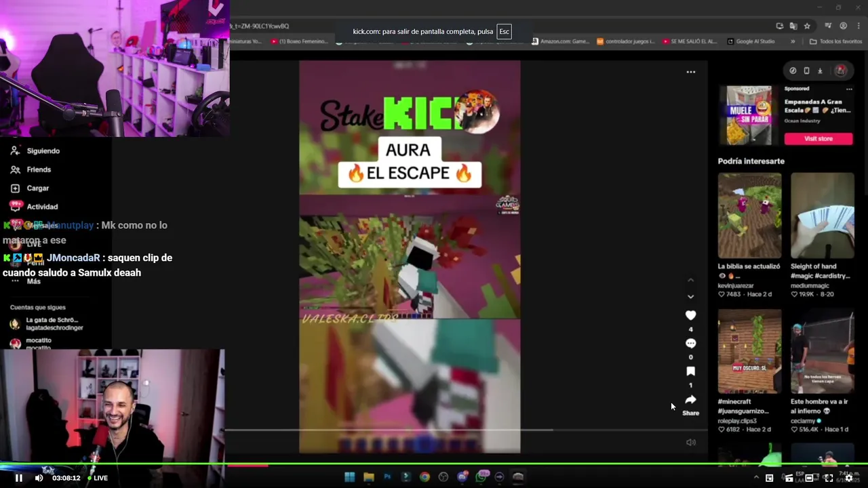Open Amazon.com: Game... bookmark
Image resolution: width=868 pixels, height=488 pixels.
[x=561, y=41]
